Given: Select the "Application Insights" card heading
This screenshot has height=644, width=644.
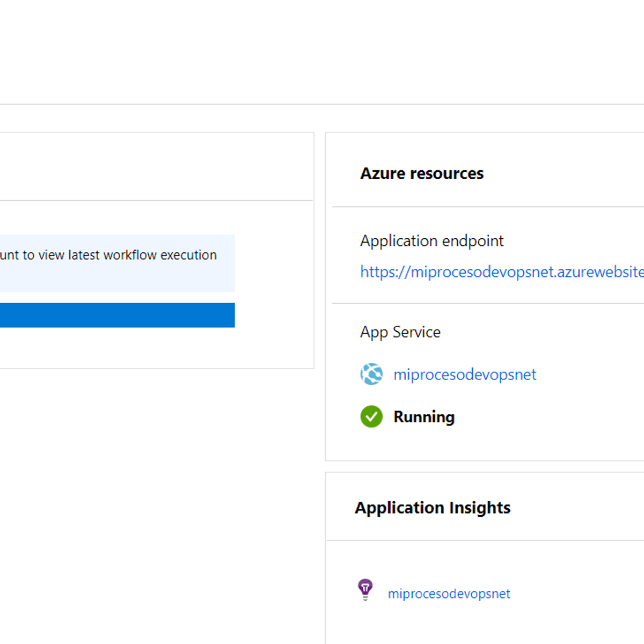Looking at the screenshot, I should 433,508.
